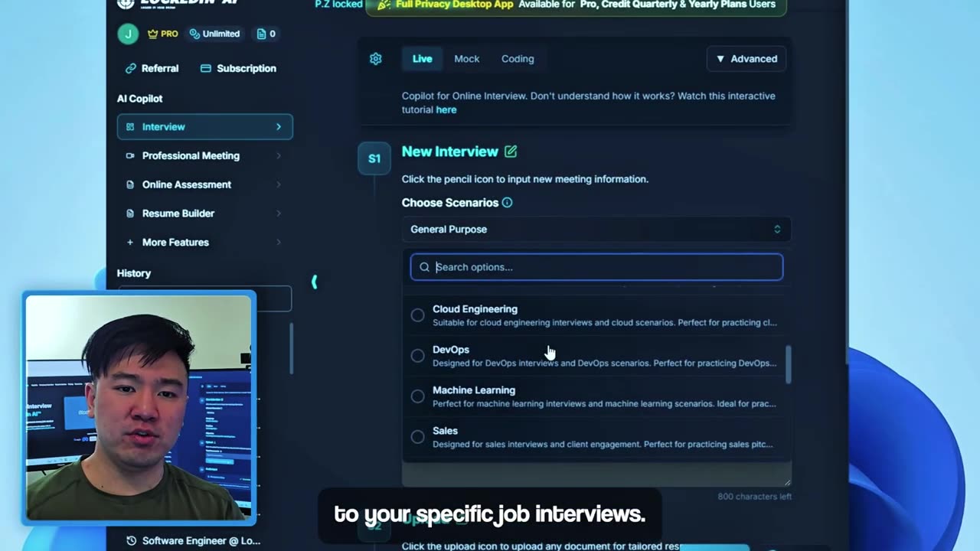This screenshot has width=980, height=551.
Task: Open the General Purpose scenario dropdown
Action: (596, 230)
